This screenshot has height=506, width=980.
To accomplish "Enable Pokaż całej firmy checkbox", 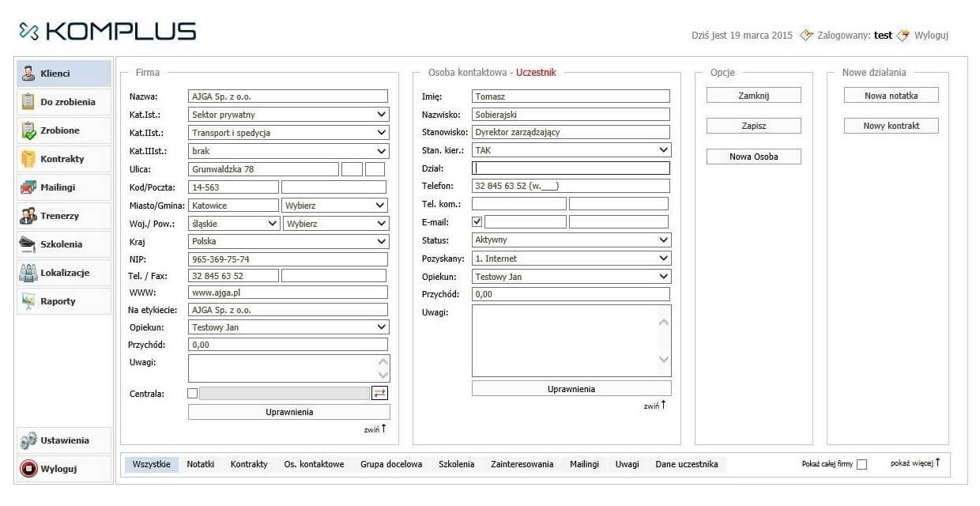I will tap(861, 464).
